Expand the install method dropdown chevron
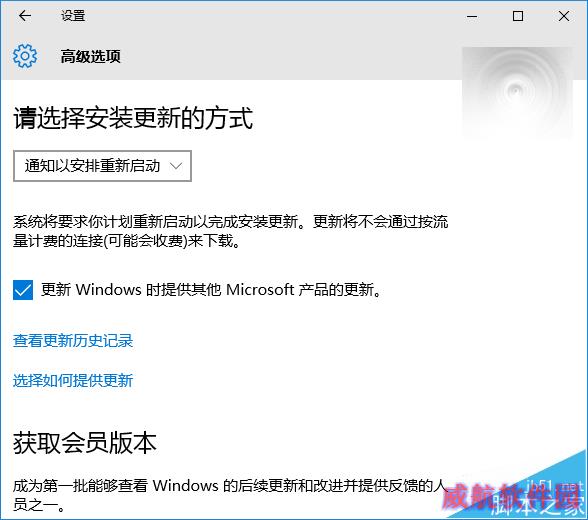The image size is (588, 520). (176, 166)
